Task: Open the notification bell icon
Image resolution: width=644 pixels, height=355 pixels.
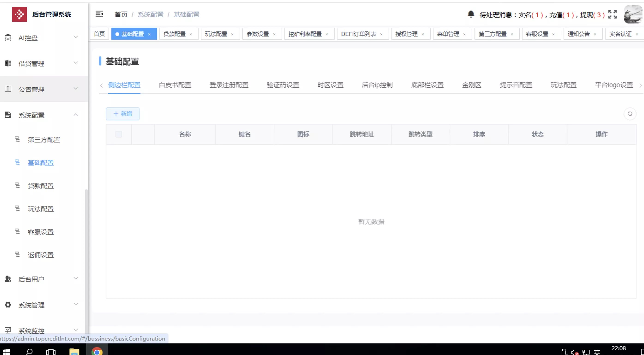Action: [x=471, y=14]
